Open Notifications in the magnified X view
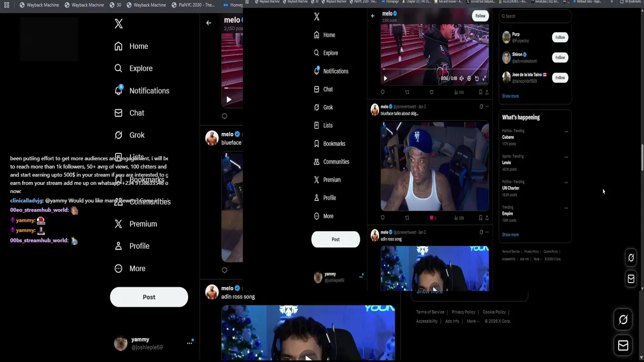Image resolution: width=644 pixels, height=362 pixels. point(142,90)
